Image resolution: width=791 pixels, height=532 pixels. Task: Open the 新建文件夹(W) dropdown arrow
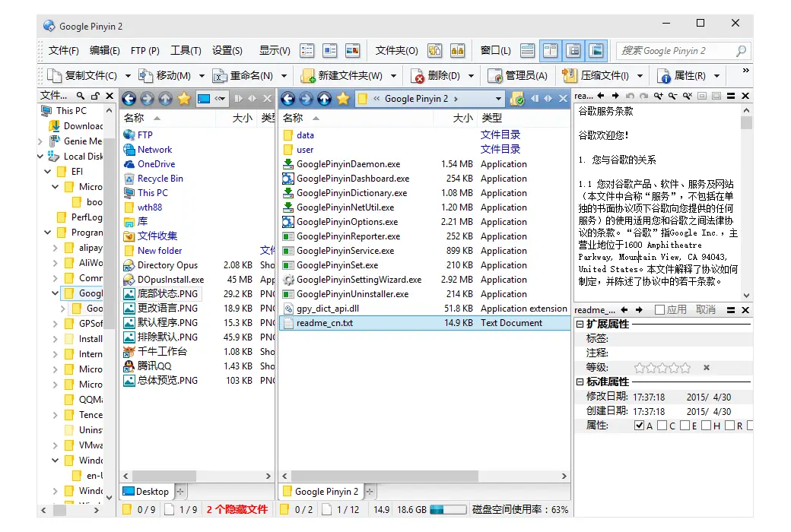pyautogui.click(x=393, y=76)
